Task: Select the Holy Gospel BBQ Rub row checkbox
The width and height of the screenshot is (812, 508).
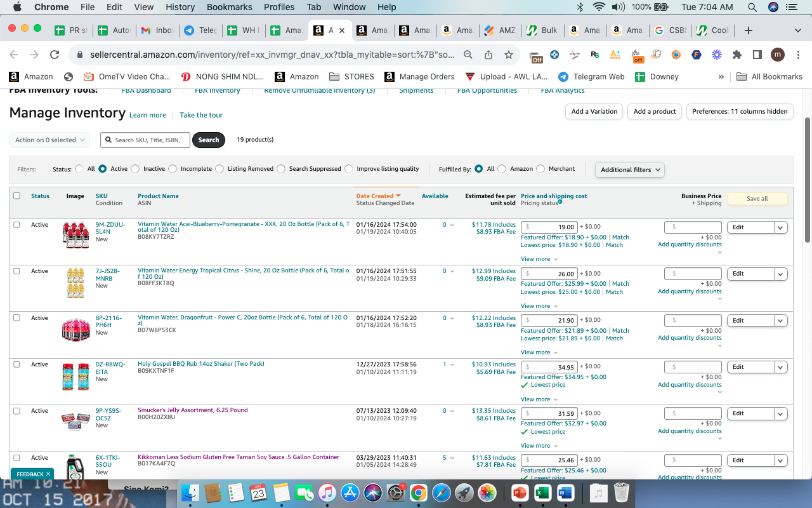Action: [x=16, y=364]
